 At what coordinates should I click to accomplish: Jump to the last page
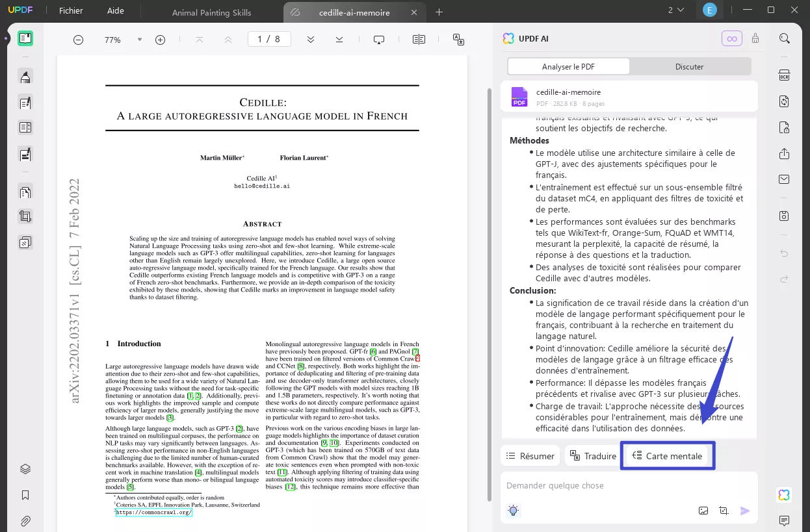[339, 40]
